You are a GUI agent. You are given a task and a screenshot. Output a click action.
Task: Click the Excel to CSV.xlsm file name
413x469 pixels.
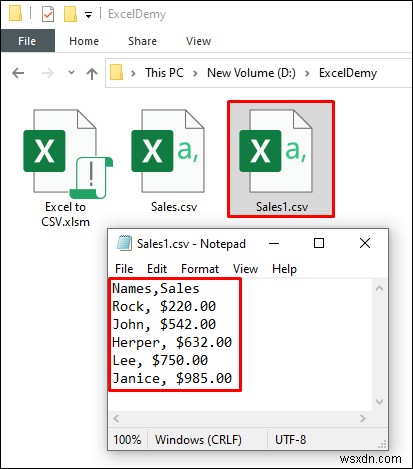coord(66,214)
